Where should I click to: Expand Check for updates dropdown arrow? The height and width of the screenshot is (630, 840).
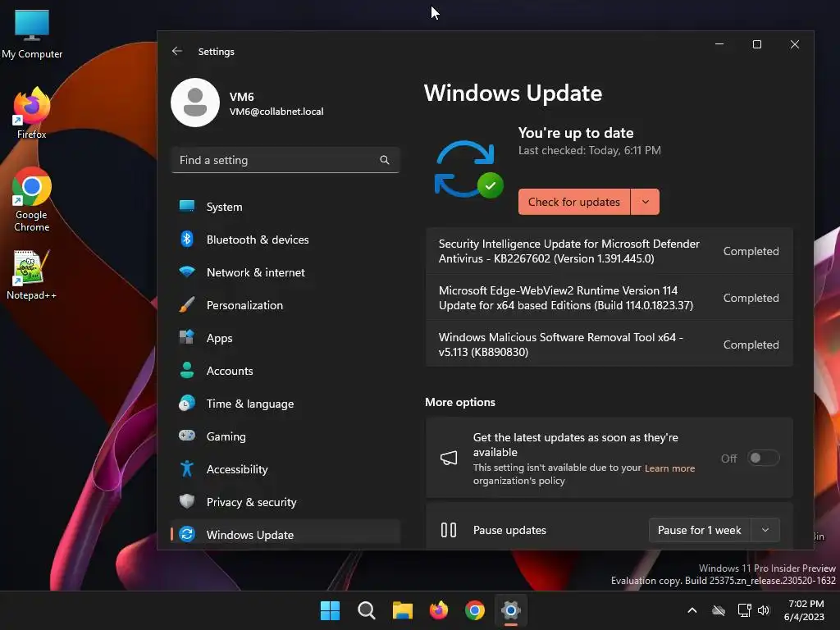click(646, 202)
